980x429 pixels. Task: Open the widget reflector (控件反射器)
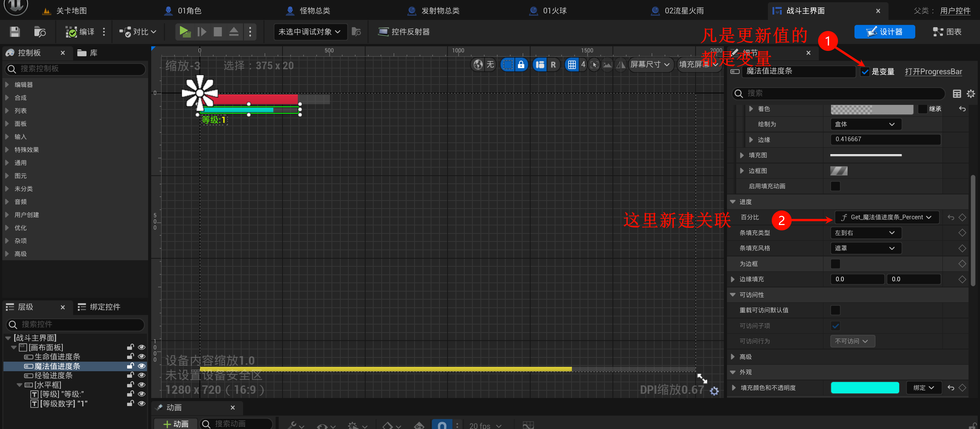(404, 32)
